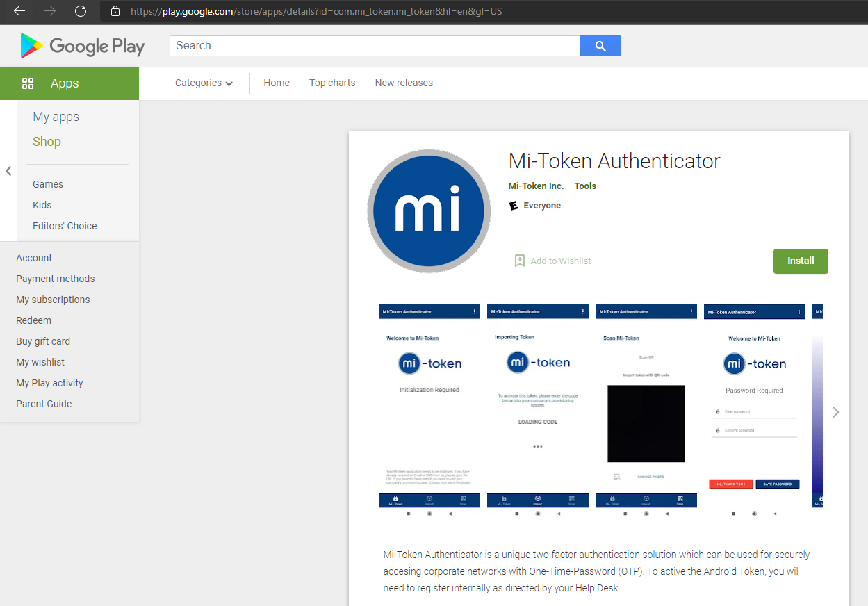Screen dimensions: 868x606
Task: Open the Home tab
Action: 277,83
